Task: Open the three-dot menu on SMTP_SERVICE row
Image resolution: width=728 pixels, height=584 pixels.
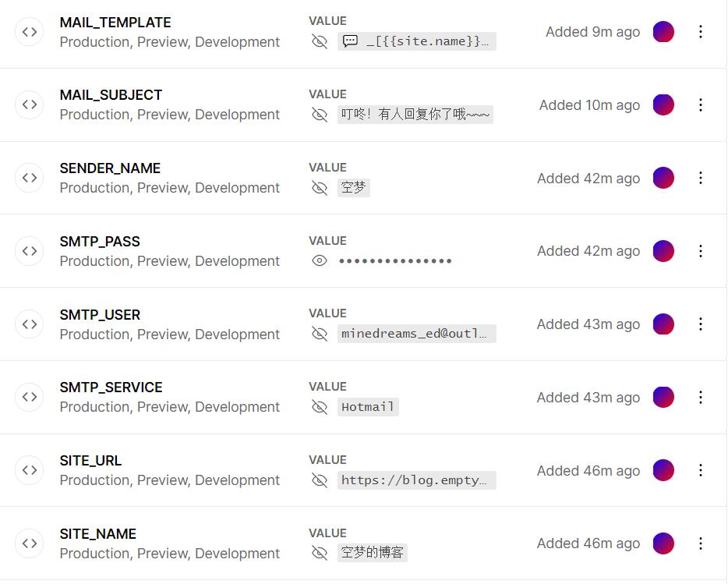Action: point(700,397)
